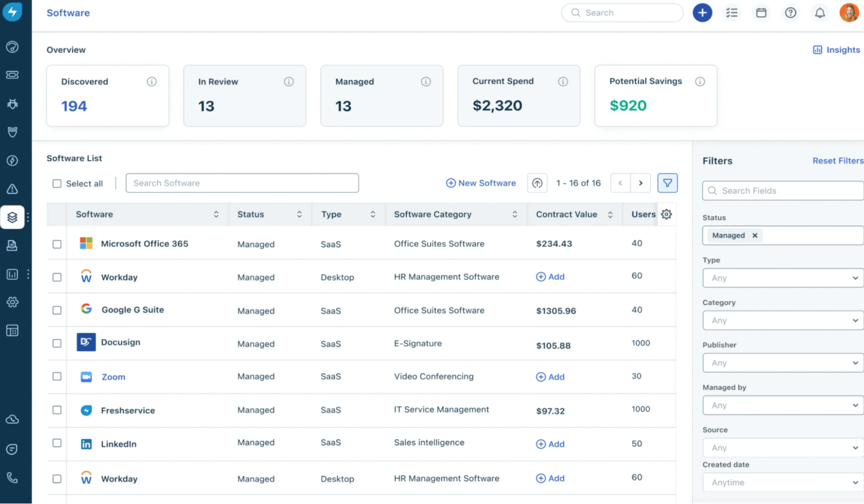Go to previous page of results
This screenshot has width=864, height=504.
click(x=620, y=183)
